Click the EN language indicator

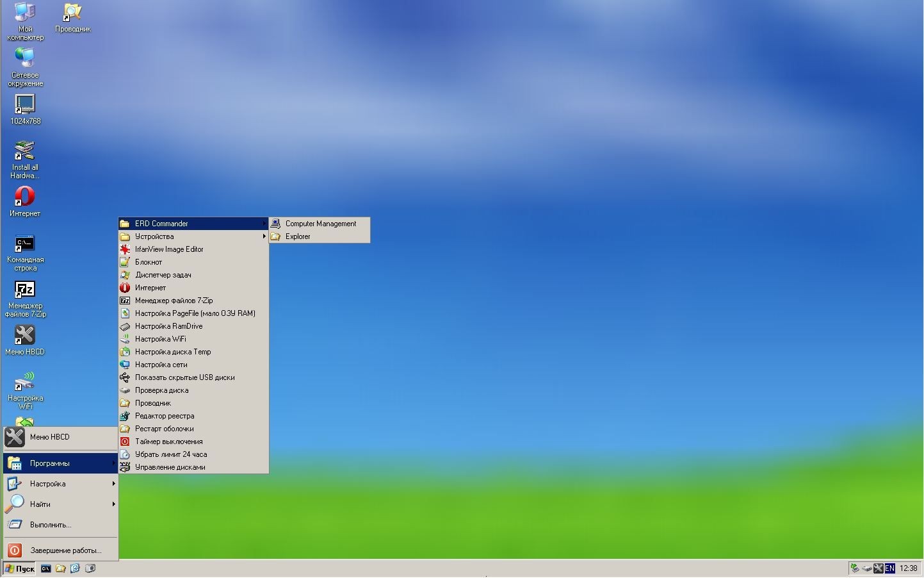click(x=889, y=568)
